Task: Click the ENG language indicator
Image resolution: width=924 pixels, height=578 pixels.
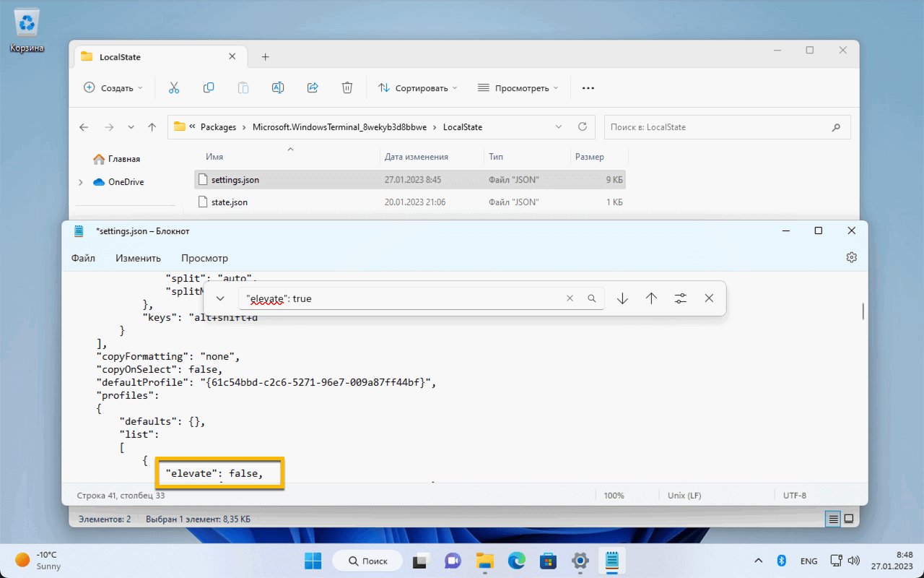Action: point(809,561)
